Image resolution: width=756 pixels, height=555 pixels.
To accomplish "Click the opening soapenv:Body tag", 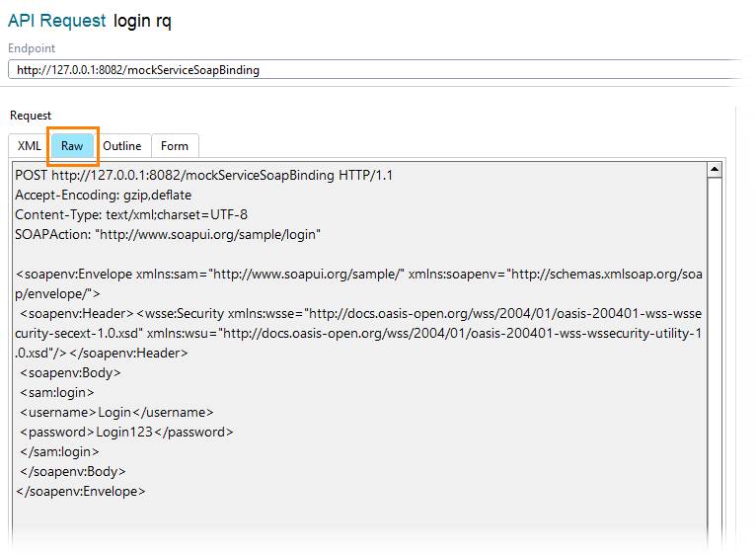I will click(70, 372).
